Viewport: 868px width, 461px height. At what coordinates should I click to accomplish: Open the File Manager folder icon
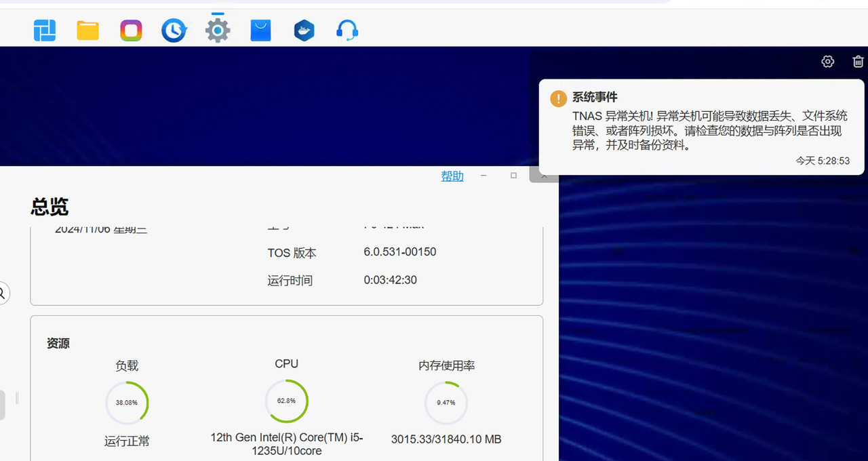87,31
